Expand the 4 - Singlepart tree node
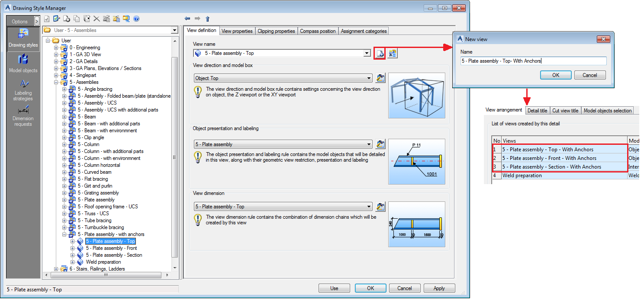The image size is (644, 303). point(56,75)
